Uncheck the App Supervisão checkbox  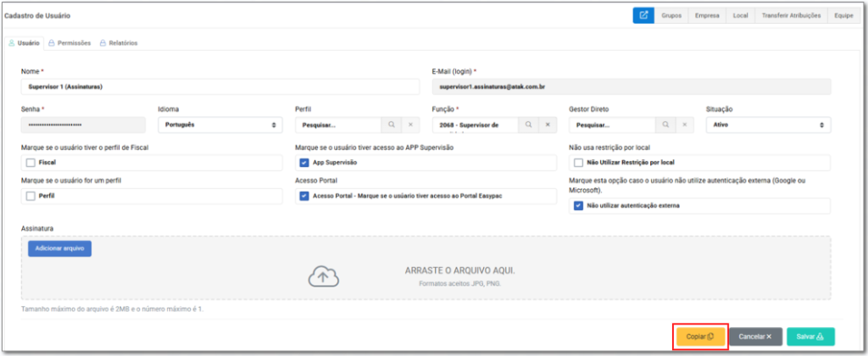click(304, 163)
